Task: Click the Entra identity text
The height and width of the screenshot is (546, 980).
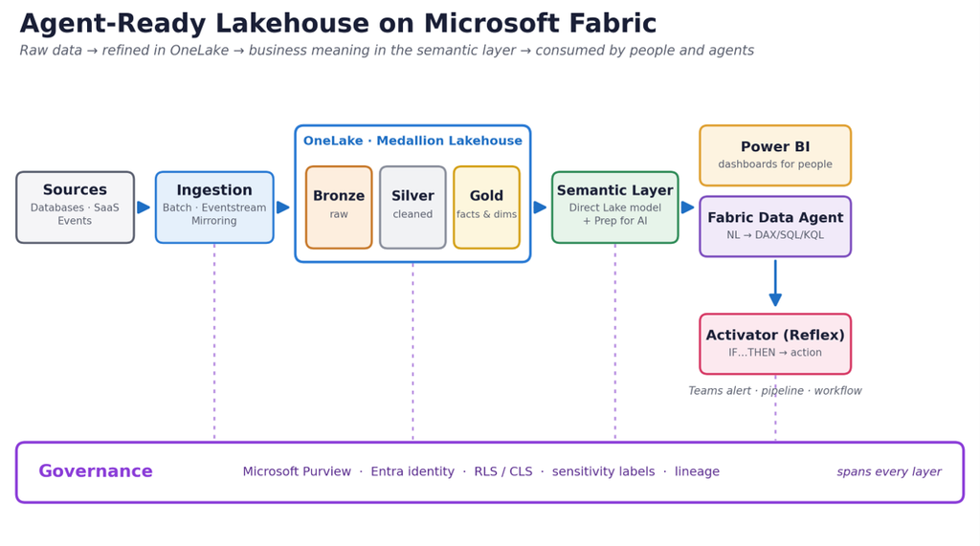Action: pos(412,471)
